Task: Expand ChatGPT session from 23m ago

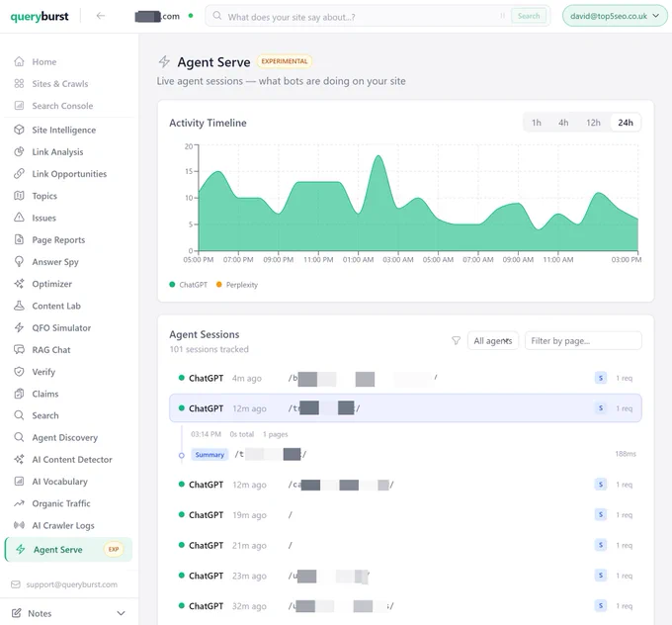Action: [x=405, y=576]
